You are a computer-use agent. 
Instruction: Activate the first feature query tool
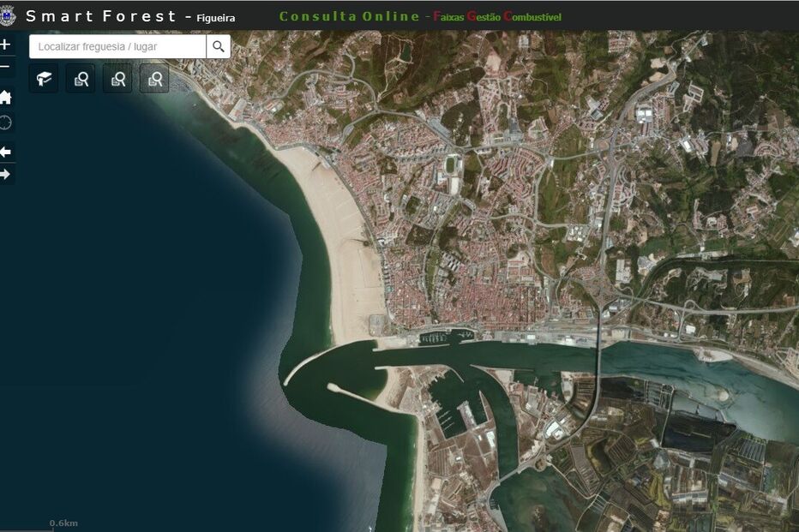tap(82, 79)
